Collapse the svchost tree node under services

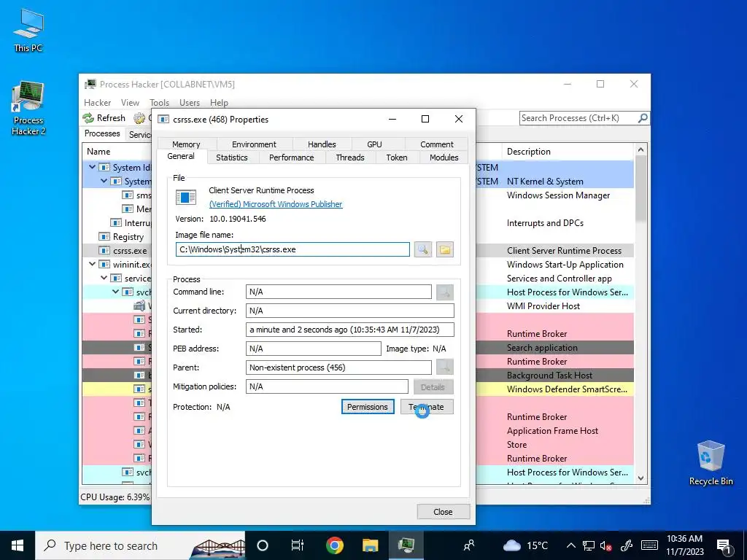[116, 292]
